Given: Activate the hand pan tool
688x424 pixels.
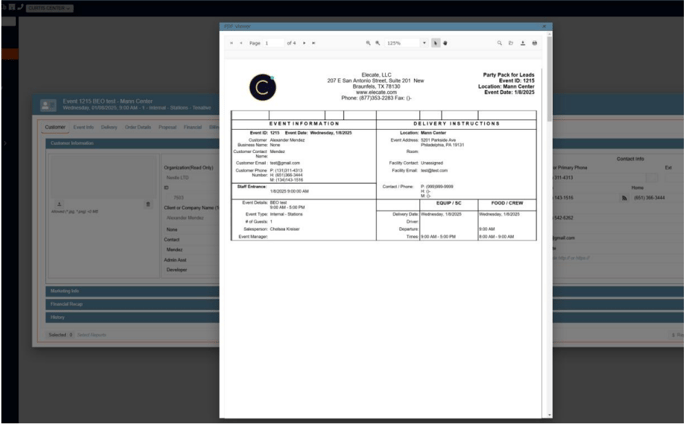Looking at the screenshot, I should 445,43.
